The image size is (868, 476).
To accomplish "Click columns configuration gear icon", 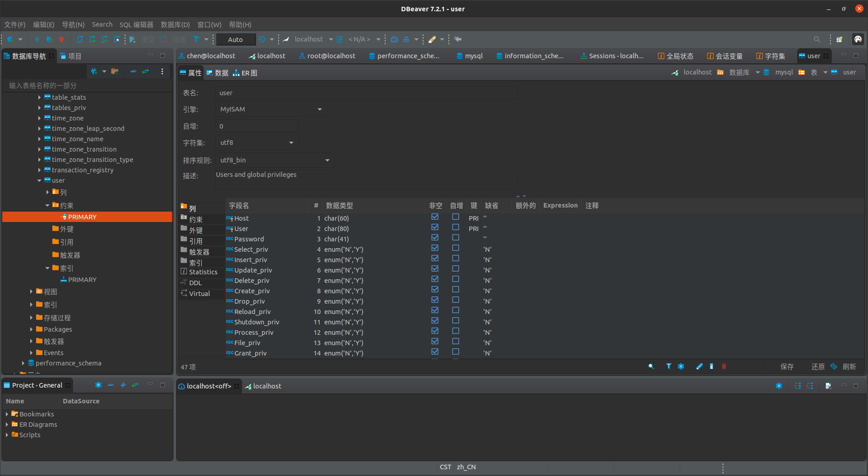I will pyautogui.click(x=681, y=367).
